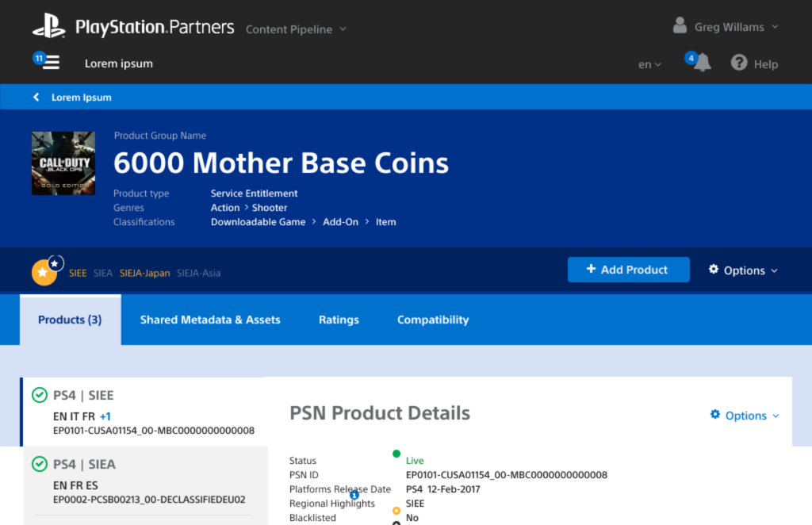The width and height of the screenshot is (812, 525).
Task: Click the orange star favorite icon
Action: click(x=44, y=273)
